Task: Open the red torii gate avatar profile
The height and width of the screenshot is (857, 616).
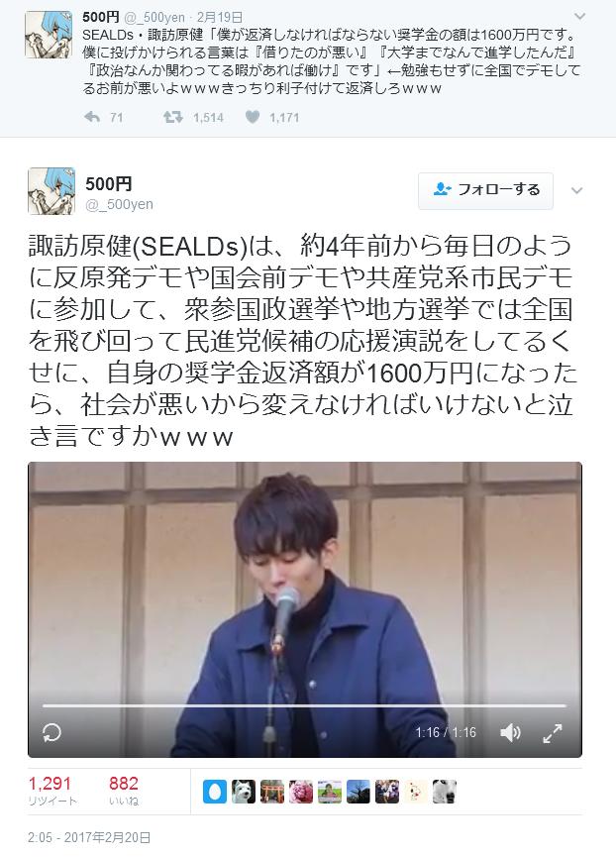Action: pos(272,792)
